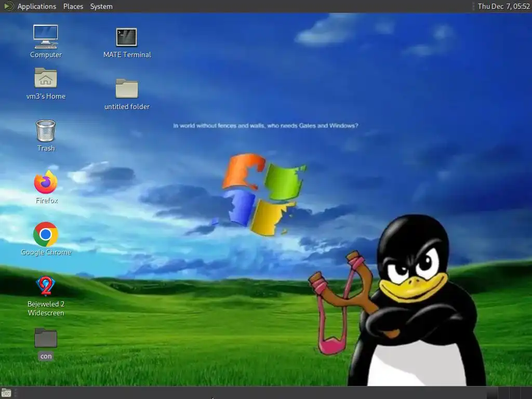Viewport: 532px width, 399px height.
Task: Open the Places menu
Action: tap(73, 6)
